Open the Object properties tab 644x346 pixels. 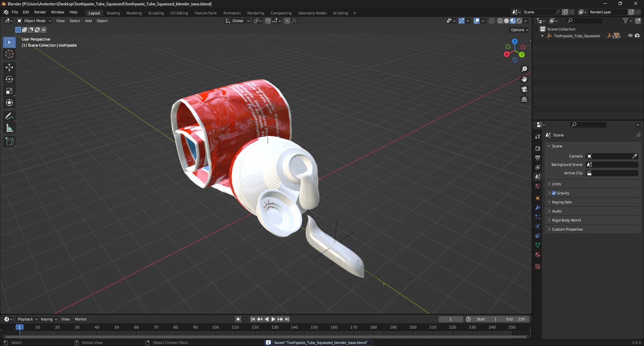click(x=538, y=198)
